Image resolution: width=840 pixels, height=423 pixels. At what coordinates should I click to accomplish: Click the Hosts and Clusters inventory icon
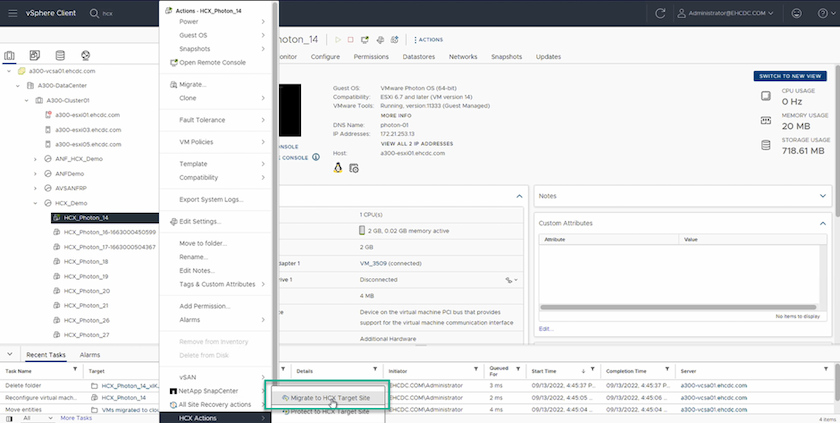click(x=11, y=55)
